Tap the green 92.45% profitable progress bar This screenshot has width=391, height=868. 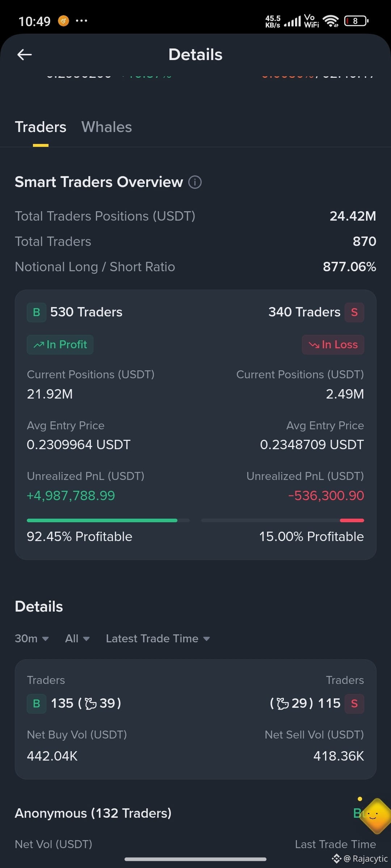(108, 520)
